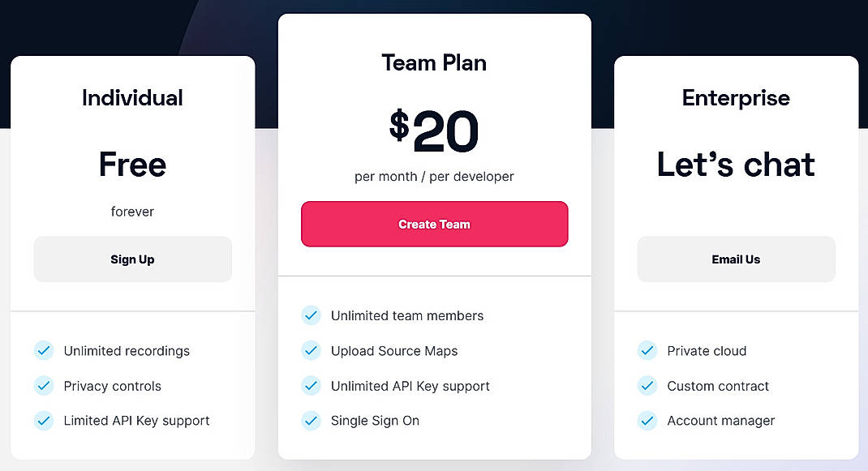Click the checkmark beside Privacy controls
868x471 pixels.
(x=44, y=386)
